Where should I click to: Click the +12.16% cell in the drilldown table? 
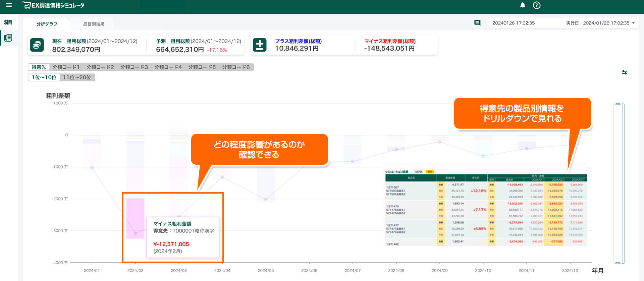[478, 191]
